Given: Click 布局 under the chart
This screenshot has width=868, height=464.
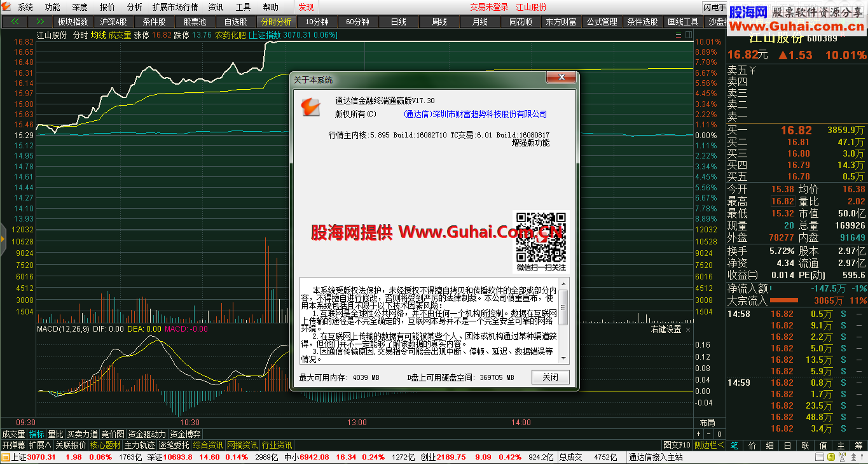Looking at the screenshot, I should pyautogui.click(x=707, y=423).
